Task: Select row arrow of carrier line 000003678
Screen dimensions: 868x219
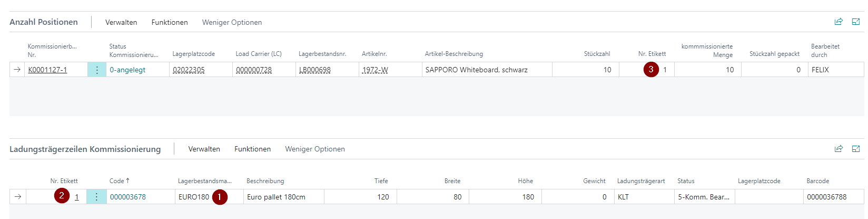Action: coord(18,197)
